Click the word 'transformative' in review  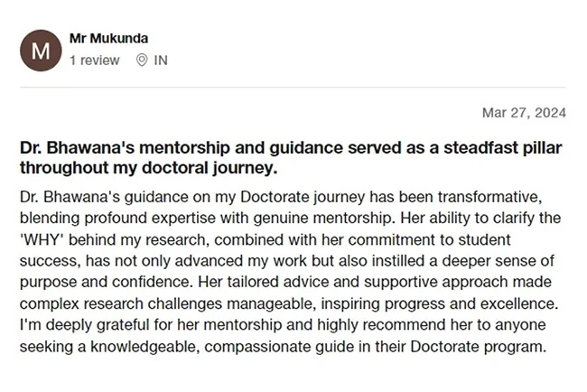coord(499,196)
